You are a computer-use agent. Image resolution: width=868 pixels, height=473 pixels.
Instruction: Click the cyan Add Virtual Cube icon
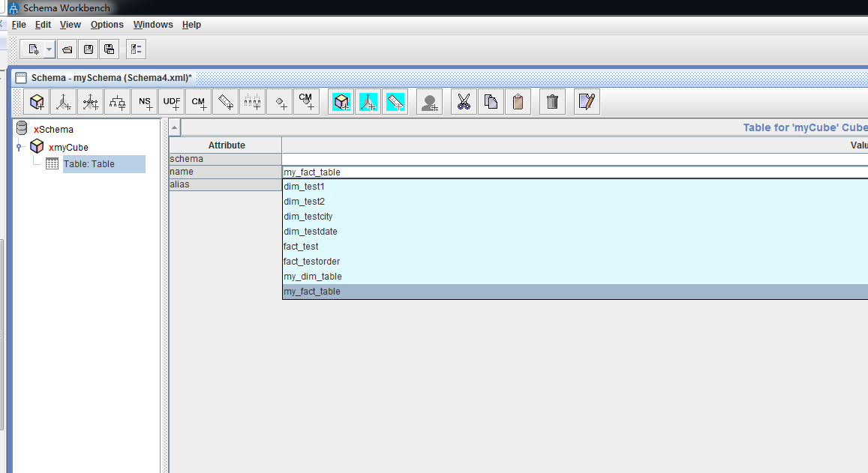341,102
